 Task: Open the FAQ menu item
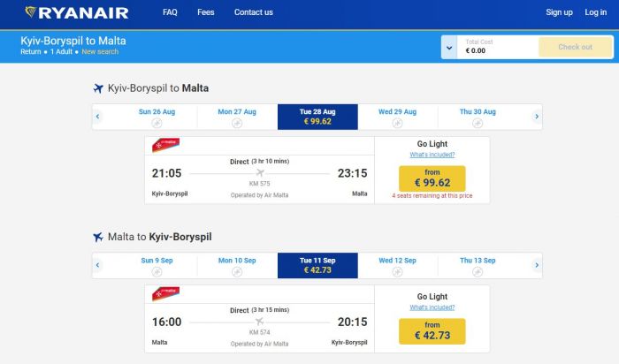pos(170,12)
